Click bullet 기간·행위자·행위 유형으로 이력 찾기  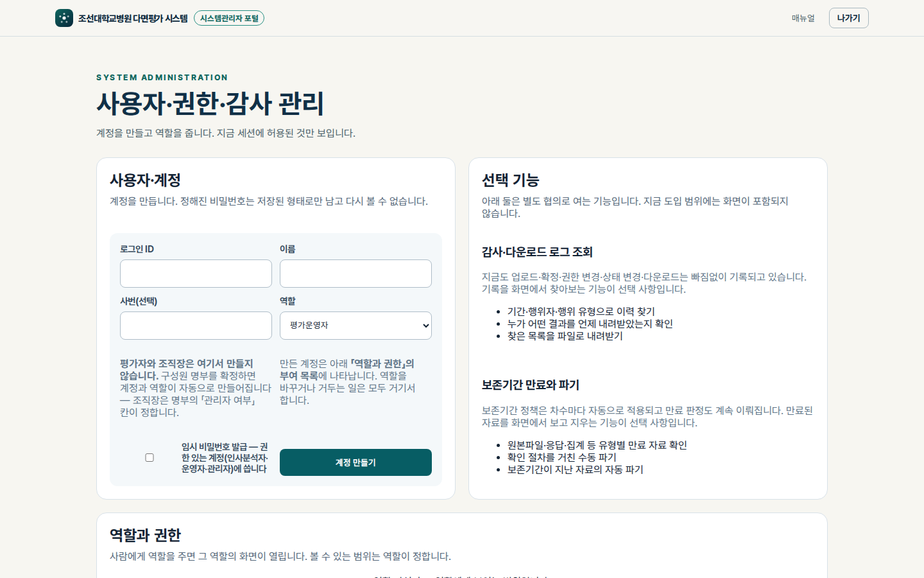(581, 311)
